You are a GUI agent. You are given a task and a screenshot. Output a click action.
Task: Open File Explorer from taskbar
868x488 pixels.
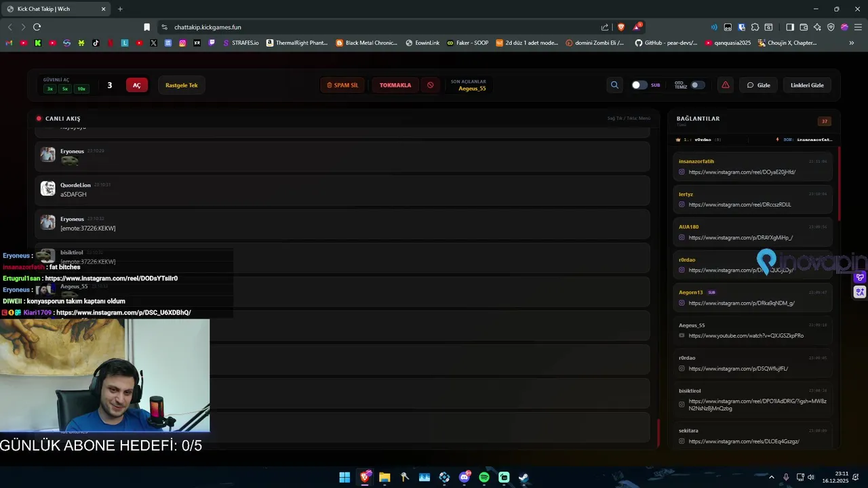384,477
